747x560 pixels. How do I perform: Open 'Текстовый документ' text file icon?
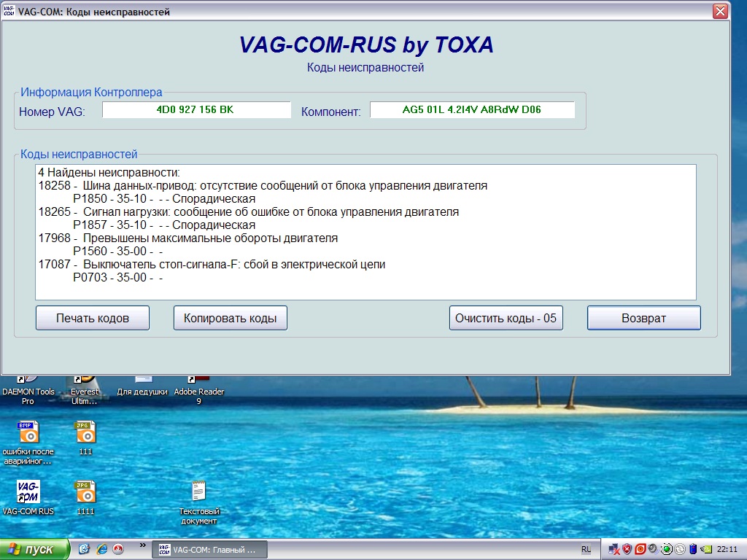[198, 492]
